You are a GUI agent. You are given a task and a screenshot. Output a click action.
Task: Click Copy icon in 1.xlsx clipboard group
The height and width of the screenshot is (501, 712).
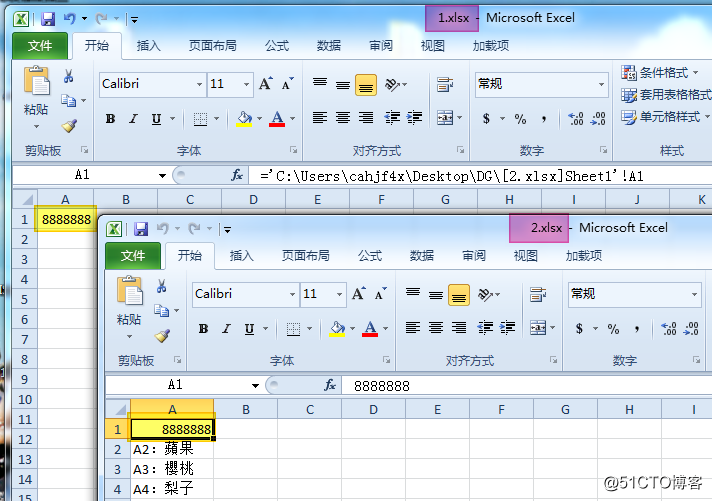(69, 100)
